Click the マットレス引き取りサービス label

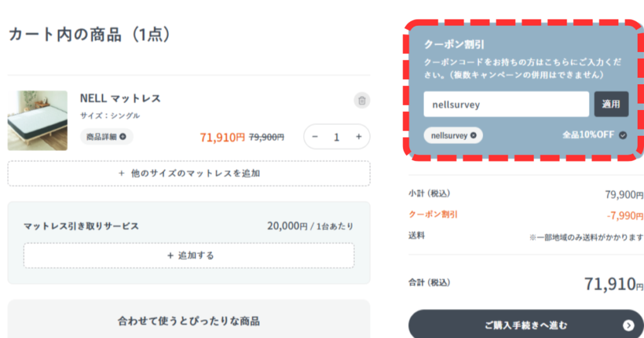pos(81,226)
